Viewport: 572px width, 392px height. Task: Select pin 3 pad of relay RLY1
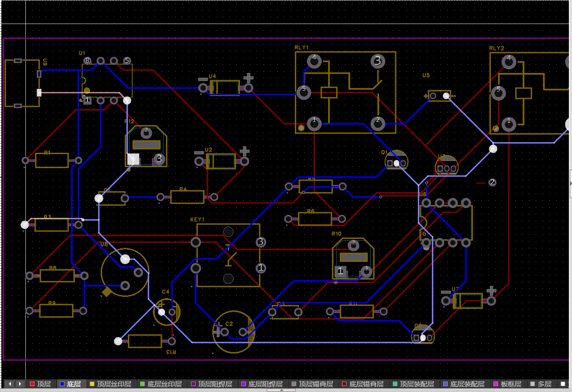point(377,61)
